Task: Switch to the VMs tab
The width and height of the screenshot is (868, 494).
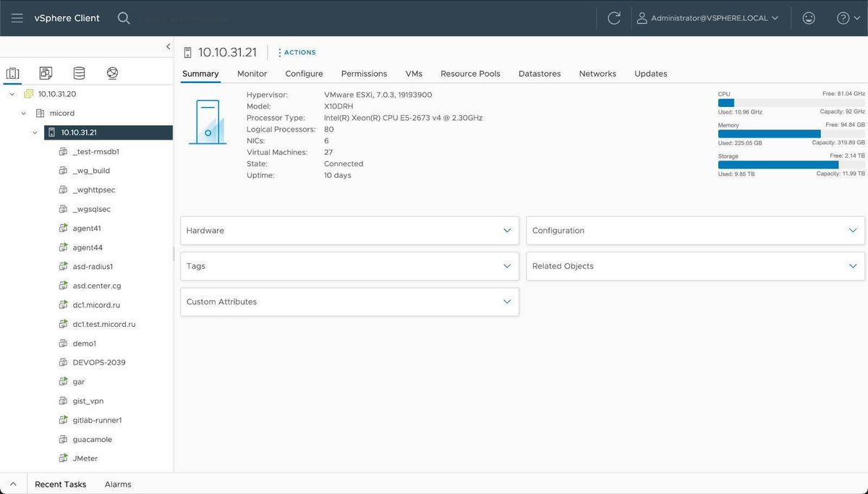Action: 414,74
